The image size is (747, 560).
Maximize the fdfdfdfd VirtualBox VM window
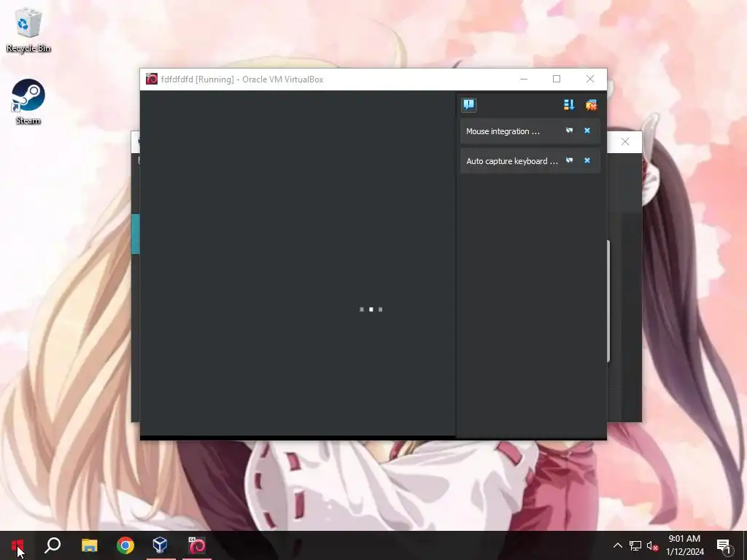pyautogui.click(x=557, y=79)
